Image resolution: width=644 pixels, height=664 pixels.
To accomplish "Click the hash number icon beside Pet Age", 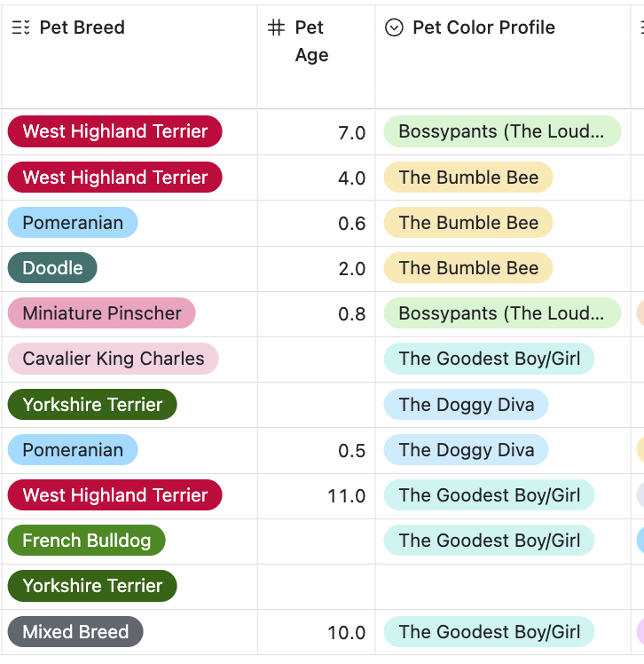I will [x=276, y=28].
